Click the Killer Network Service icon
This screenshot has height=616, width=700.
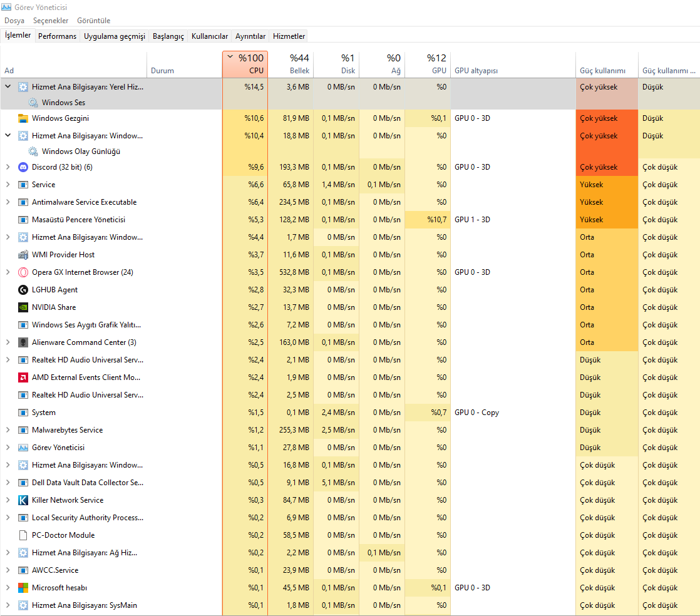(x=23, y=500)
